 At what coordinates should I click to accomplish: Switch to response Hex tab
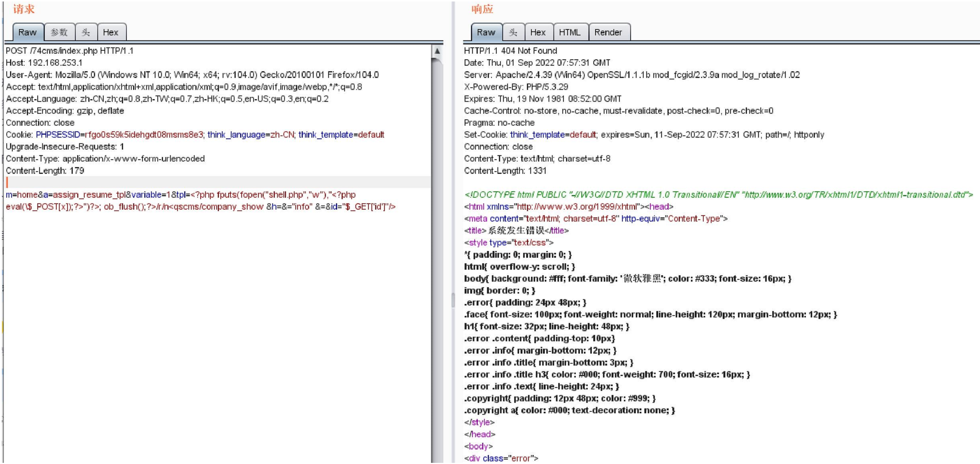tap(539, 32)
